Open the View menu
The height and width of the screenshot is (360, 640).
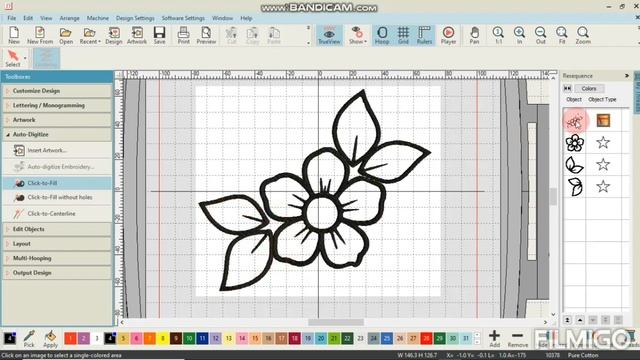[x=46, y=18]
